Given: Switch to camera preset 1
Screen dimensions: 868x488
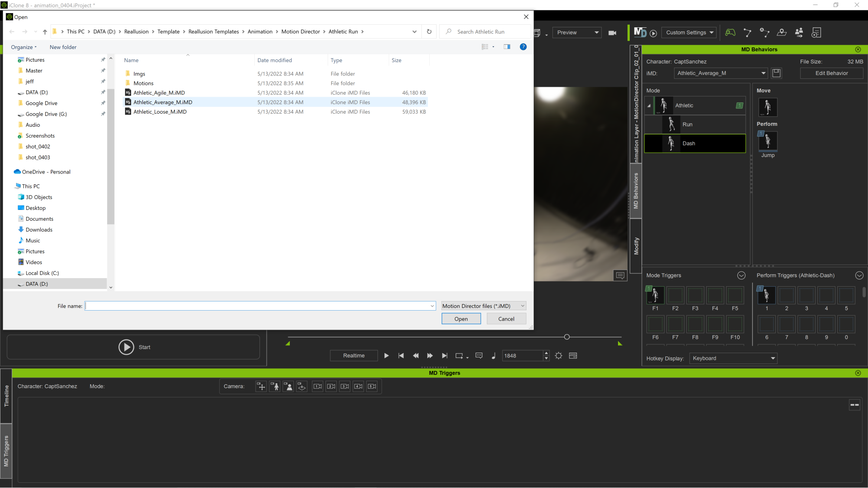Looking at the screenshot, I should (318, 386).
